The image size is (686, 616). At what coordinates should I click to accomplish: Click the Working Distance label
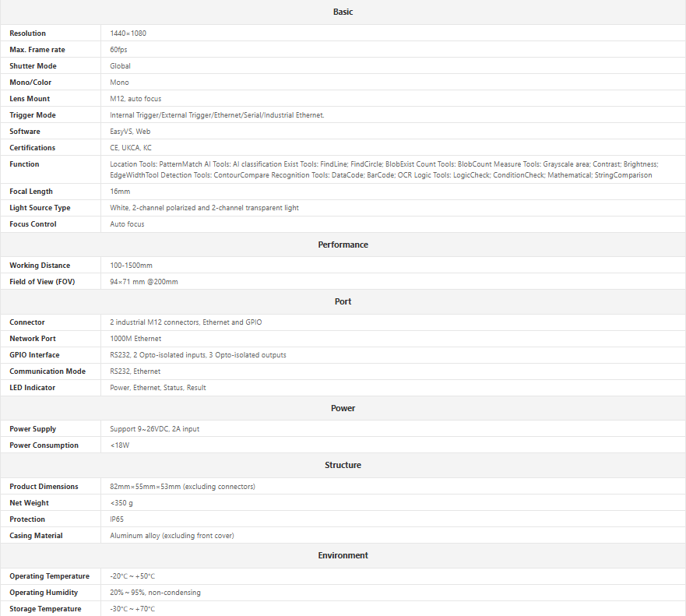40,266
